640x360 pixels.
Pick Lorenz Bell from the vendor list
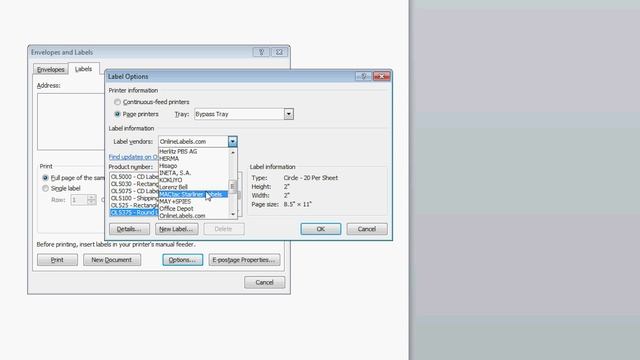(193, 187)
